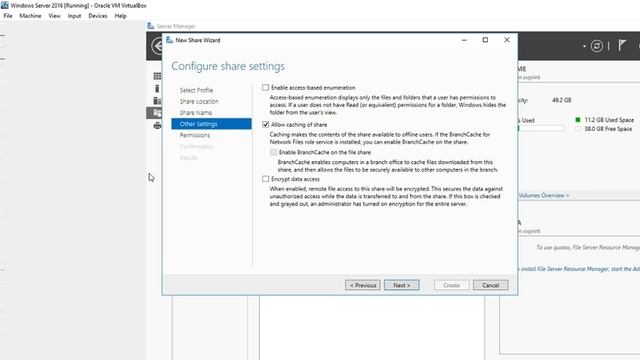Click white Free Space legend swatch

point(578,129)
